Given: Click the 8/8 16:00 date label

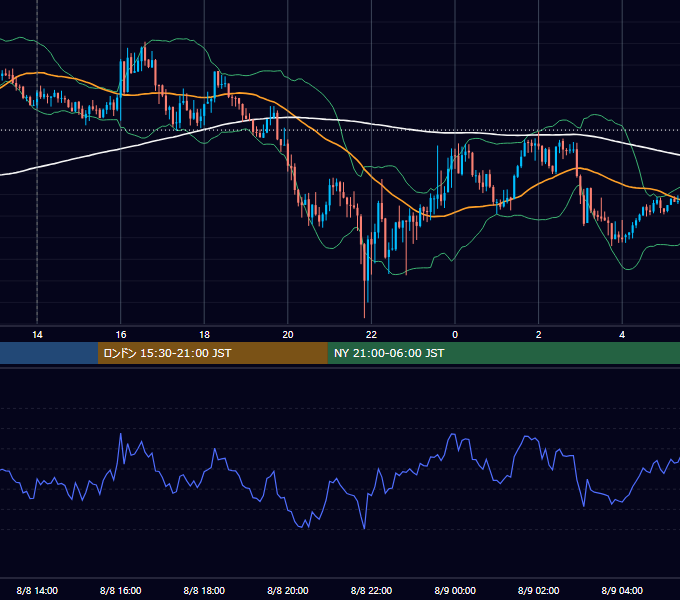Looking at the screenshot, I should tap(121, 590).
